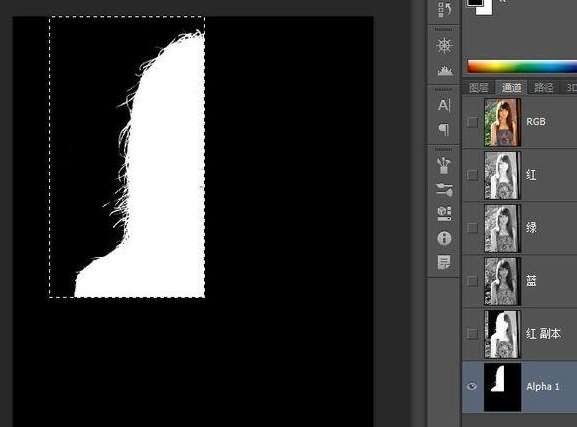Show the RGB composite channel visibility
The height and width of the screenshot is (427, 577).
[472, 122]
